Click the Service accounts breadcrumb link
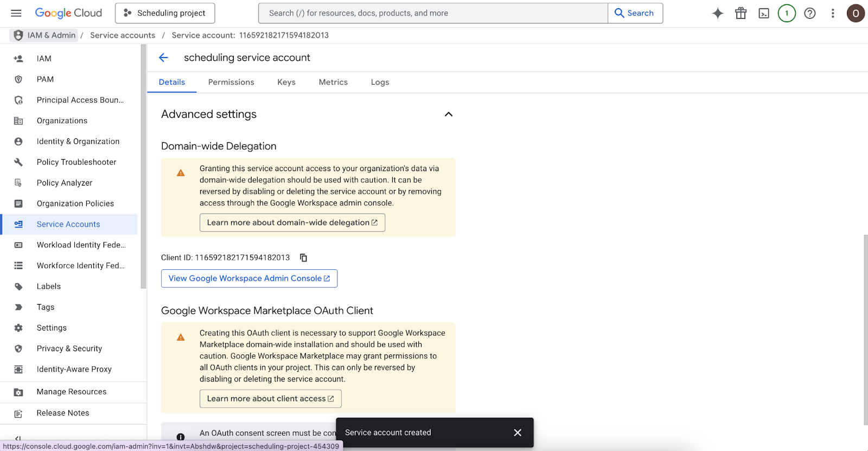Screen dimensions: 868x451 point(123,35)
